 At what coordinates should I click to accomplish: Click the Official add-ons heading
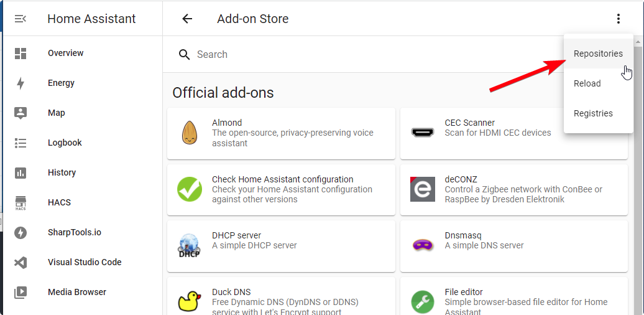point(223,93)
